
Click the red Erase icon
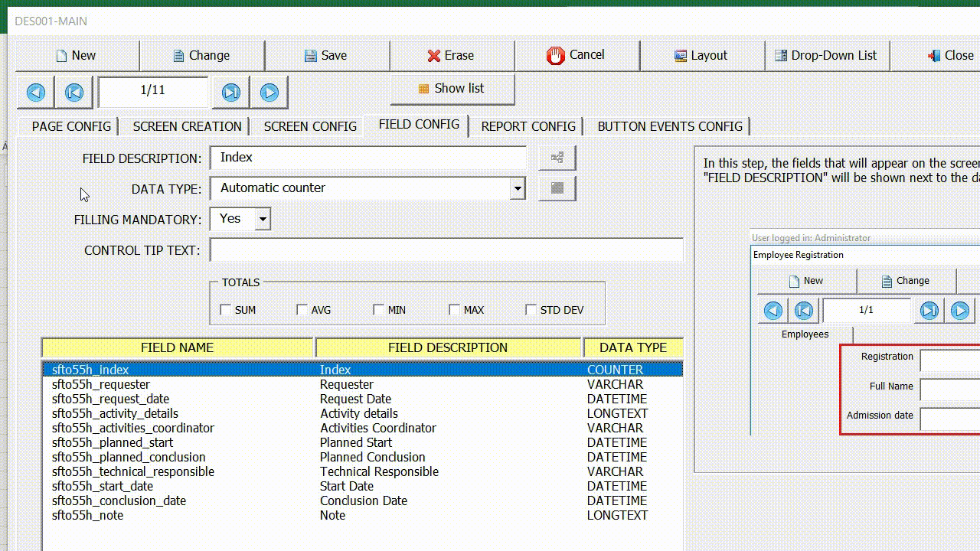point(433,55)
